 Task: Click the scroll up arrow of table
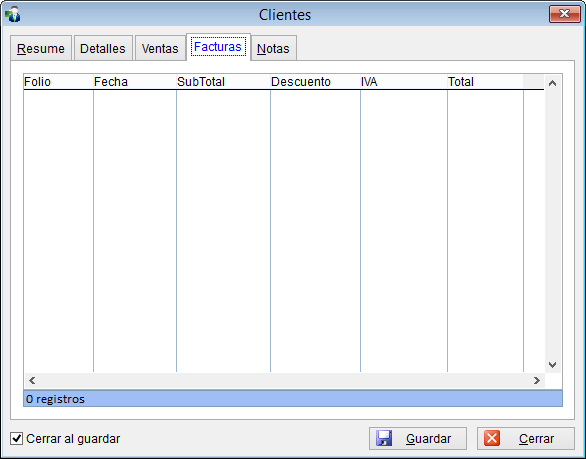click(x=552, y=83)
